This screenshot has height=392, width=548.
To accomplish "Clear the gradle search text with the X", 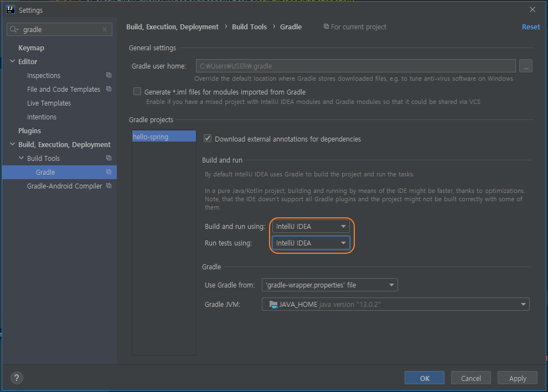I will (x=105, y=30).
